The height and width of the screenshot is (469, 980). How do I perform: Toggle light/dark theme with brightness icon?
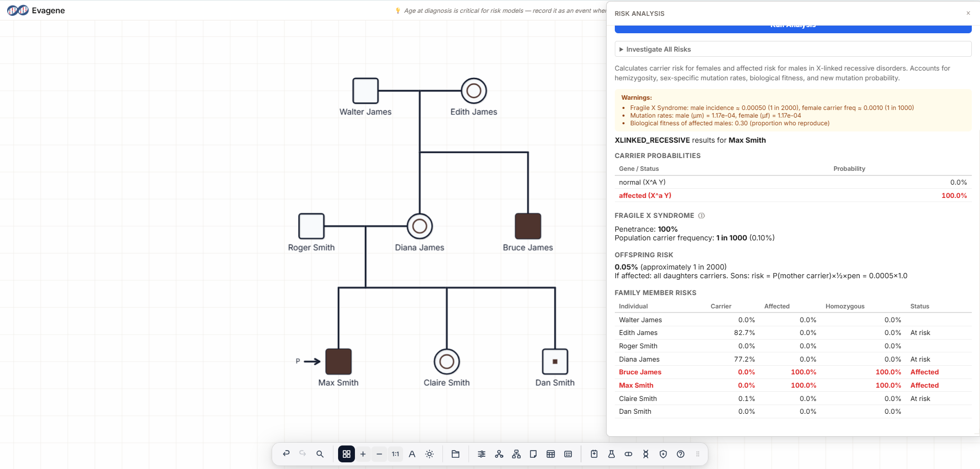click(430, 454)
